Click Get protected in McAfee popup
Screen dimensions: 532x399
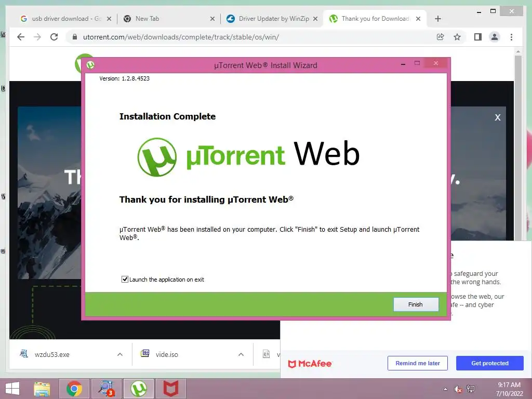(490, 363)
